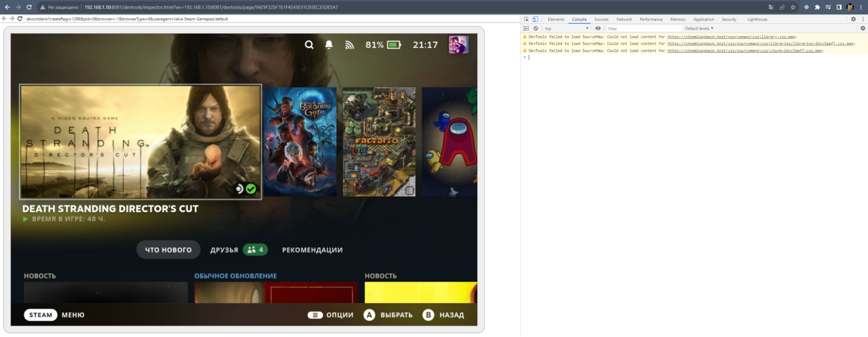Select the Рекомендации tab

click(x=312, y=250)
